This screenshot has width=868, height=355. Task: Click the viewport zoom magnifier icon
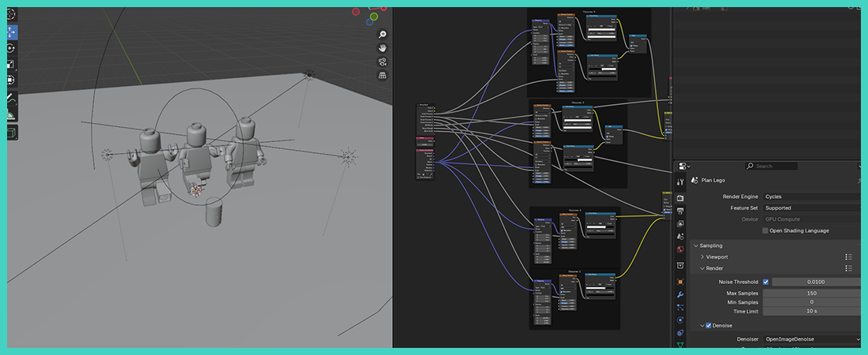(382, 35)
